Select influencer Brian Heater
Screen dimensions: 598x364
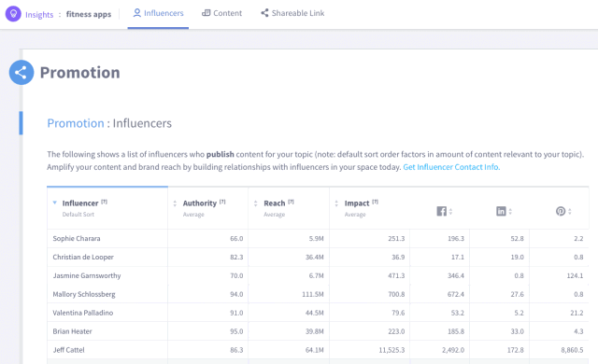click(x=73, y=331)
